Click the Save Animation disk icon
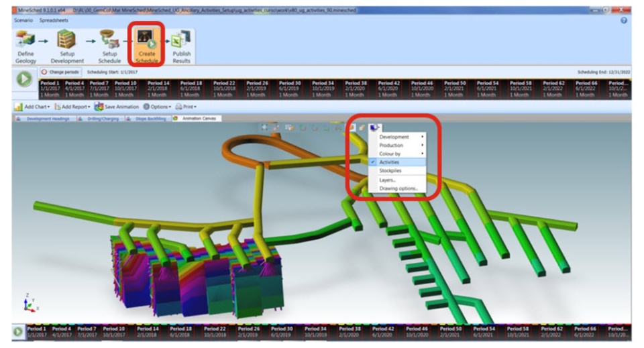Screen dimensions: 644x348 coord(99,107)
